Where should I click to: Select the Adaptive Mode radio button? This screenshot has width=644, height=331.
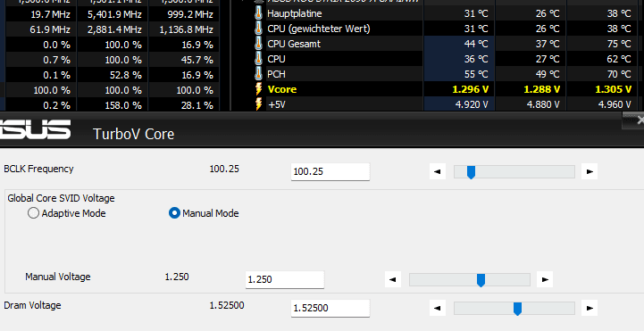pyautogui.click(x=33, y=213)
